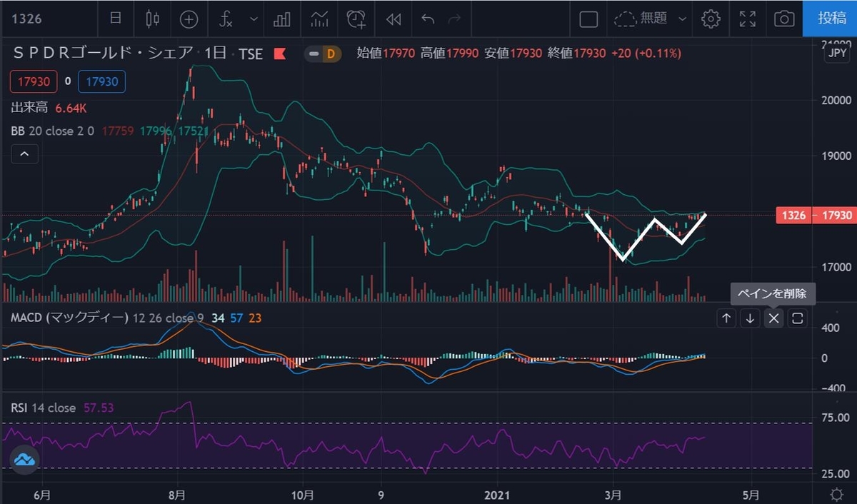Undo the last chart action
This screenshot has height=504, width=857.
428,19
